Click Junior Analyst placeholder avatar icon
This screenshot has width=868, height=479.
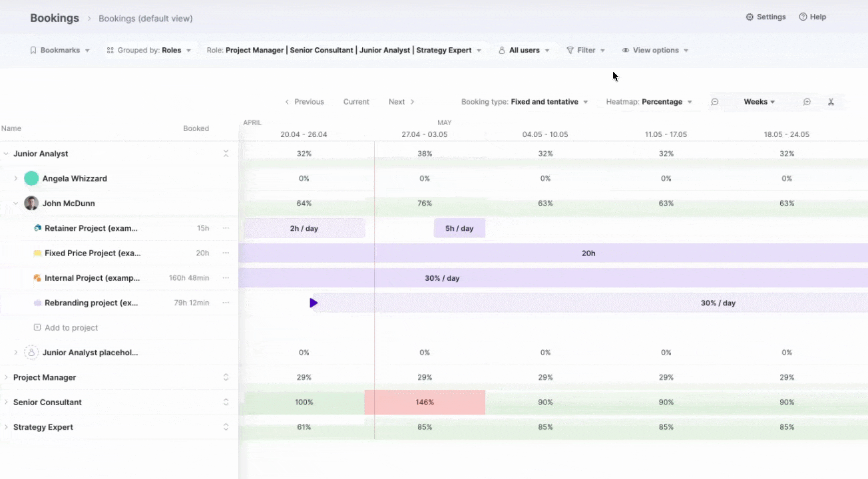click(31, 353)
